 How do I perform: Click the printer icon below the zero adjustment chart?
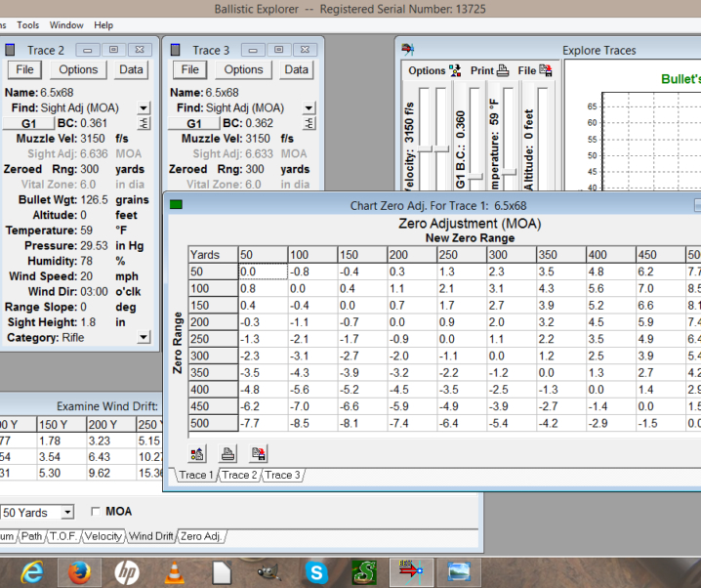coord(227,453)
